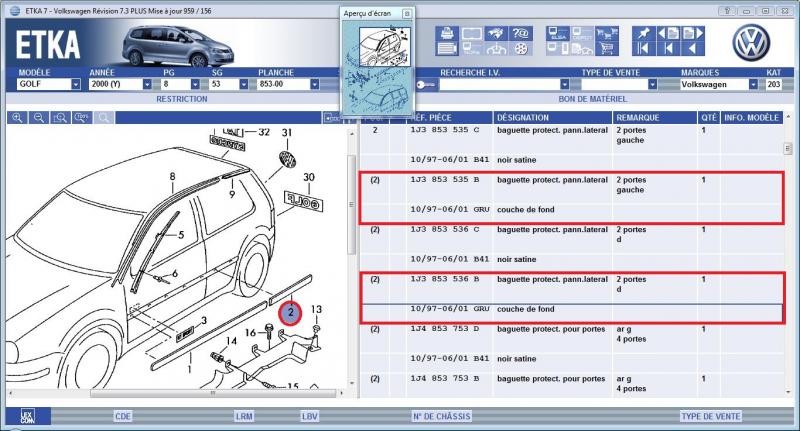Viewport: 800px width, 431px height.
Task: Click the Bon de matériel label
Action: pyautogui.click(x=592, y=99)
